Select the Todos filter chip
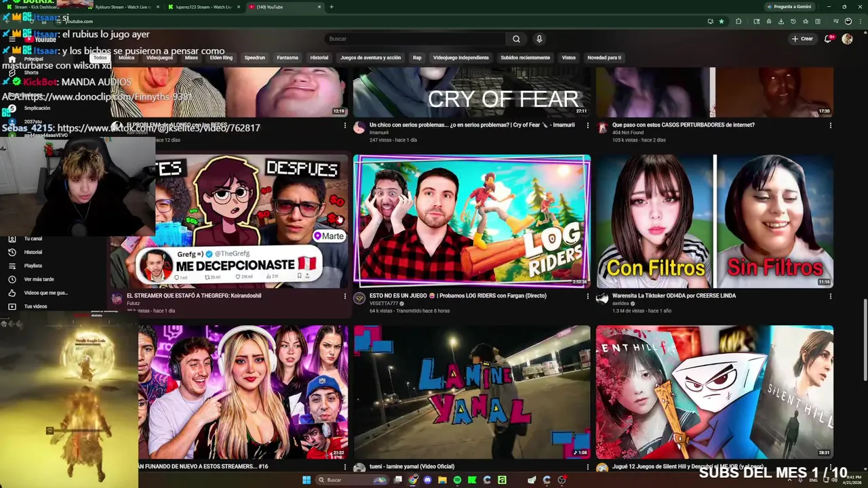This screenshot has width=868, height=488. pyautogui.click(x=100, y=58)
